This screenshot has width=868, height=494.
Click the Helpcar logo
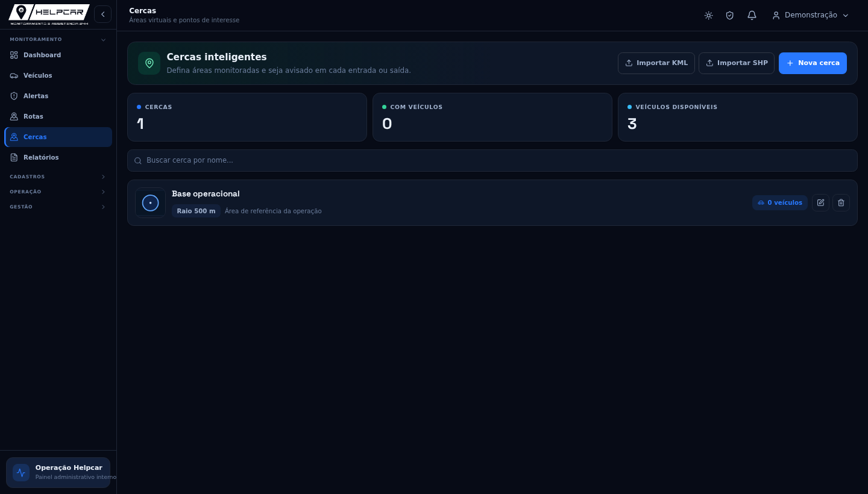point(49,14)
